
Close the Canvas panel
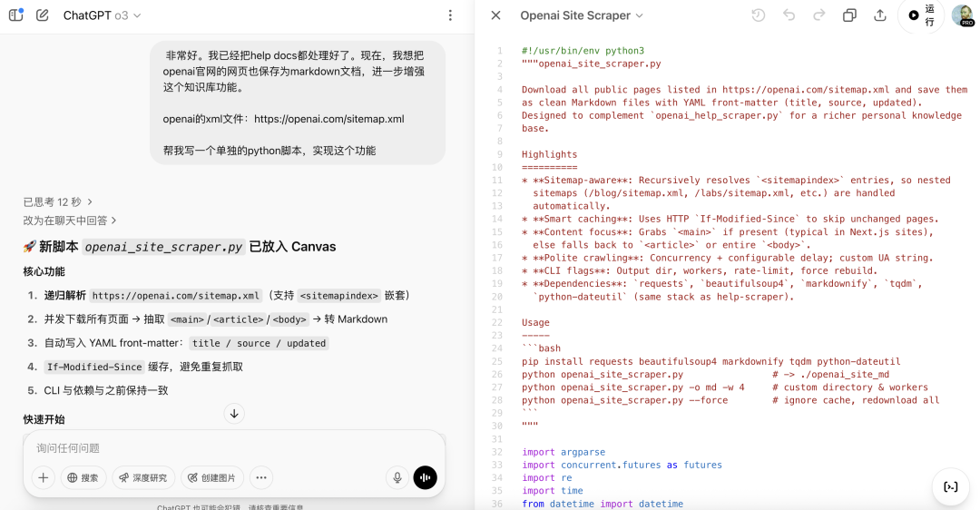click(x=495, y=15)
